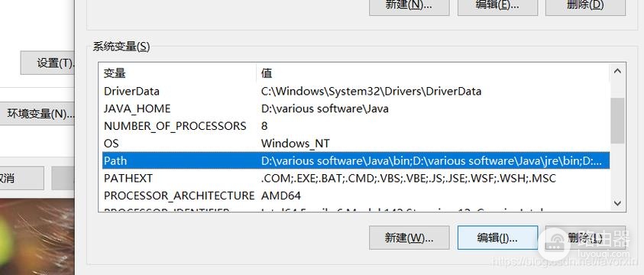Click the 删除(L) button for system variables
This screenshot has width=644, height=275.
pyautogui.click(x=586, y=238)
